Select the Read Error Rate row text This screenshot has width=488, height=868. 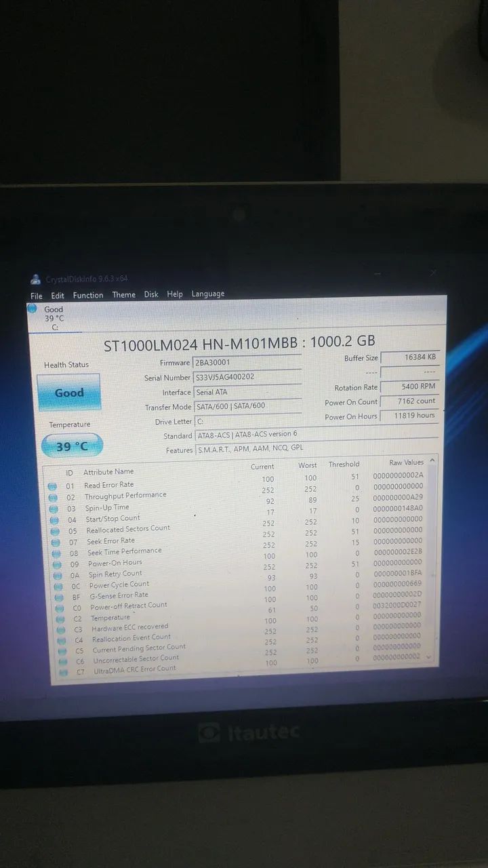[x=108, y=485]
